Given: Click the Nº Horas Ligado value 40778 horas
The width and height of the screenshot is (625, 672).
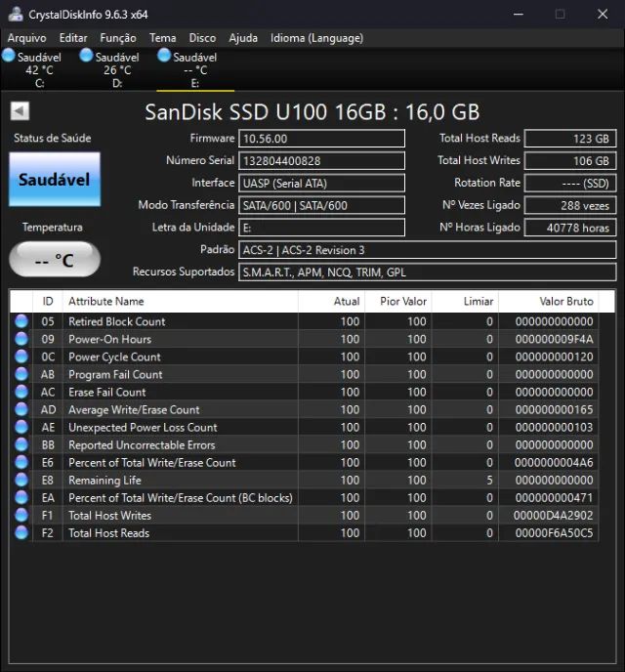Looking at the screenshot, I should [x=570, y=228].
